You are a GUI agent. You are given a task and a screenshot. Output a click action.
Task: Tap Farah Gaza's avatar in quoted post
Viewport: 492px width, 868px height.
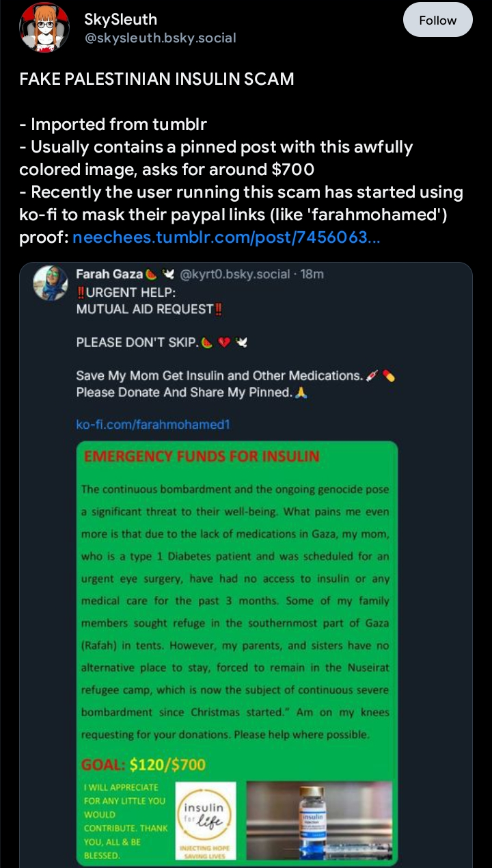coord(49,282)
